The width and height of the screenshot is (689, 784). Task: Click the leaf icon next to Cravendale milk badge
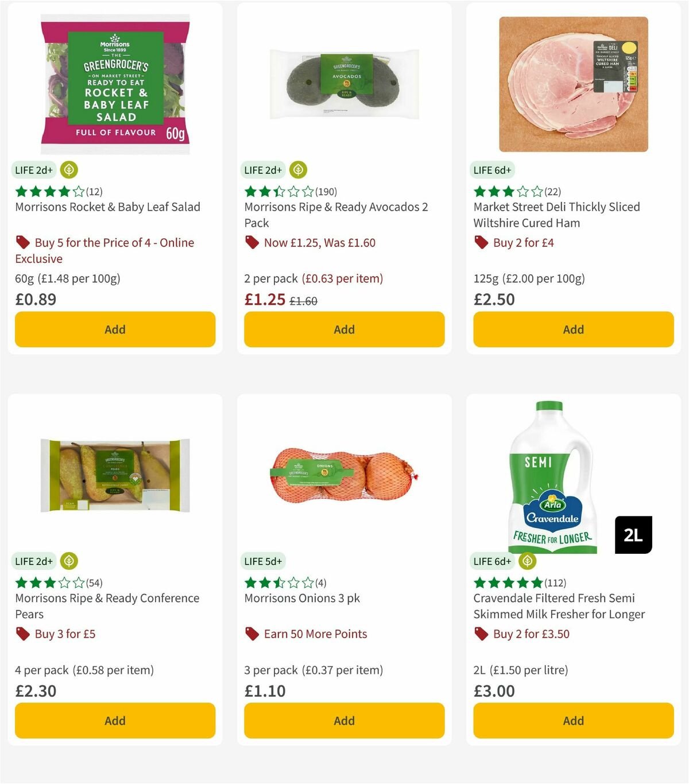pyautogui.click(x=528, y=561)
